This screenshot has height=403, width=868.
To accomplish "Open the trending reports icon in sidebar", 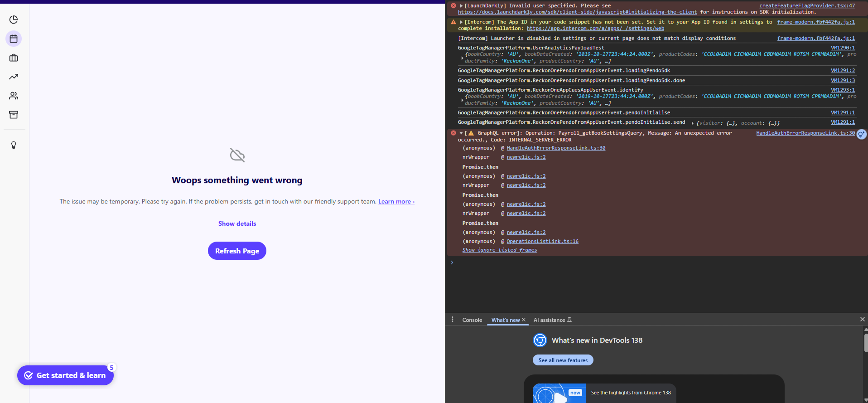I will [14, 77].
